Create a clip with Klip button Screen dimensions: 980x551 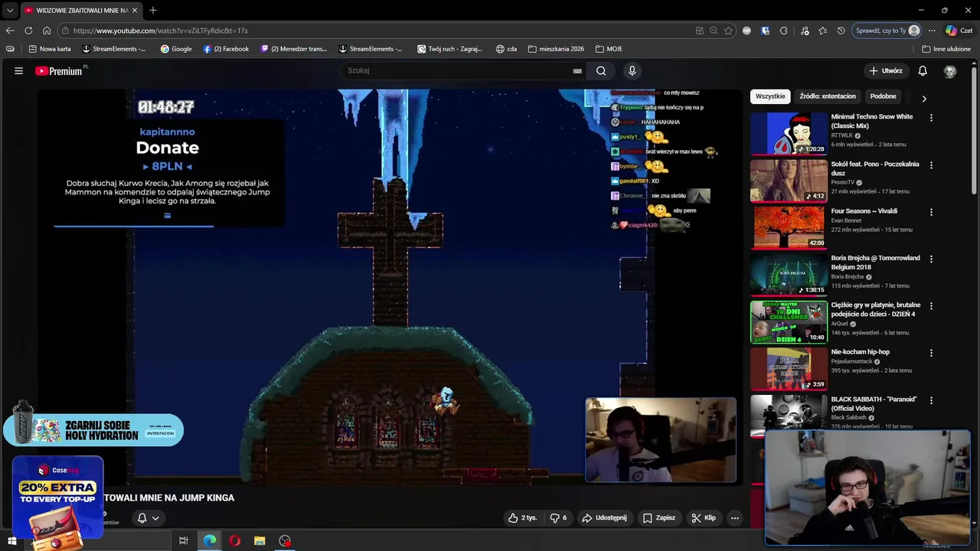point(704,518)
